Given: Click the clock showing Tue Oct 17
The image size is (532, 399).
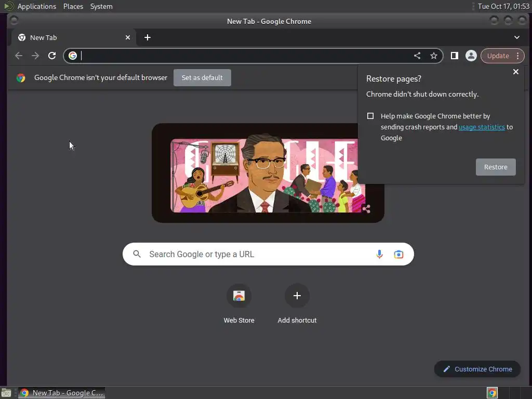Looking at the screenshot, I should (x=503, y=6).
